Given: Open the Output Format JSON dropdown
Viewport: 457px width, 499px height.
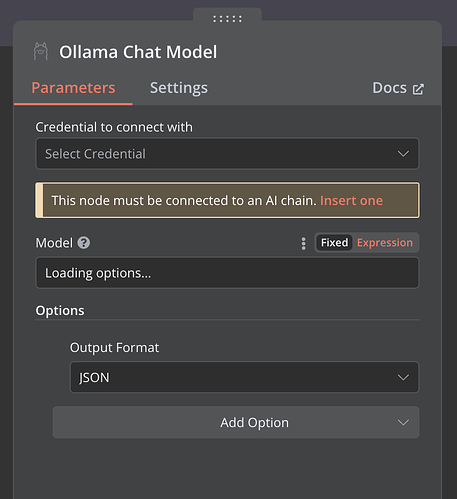Looking at the screenshot, I should 244,377.
